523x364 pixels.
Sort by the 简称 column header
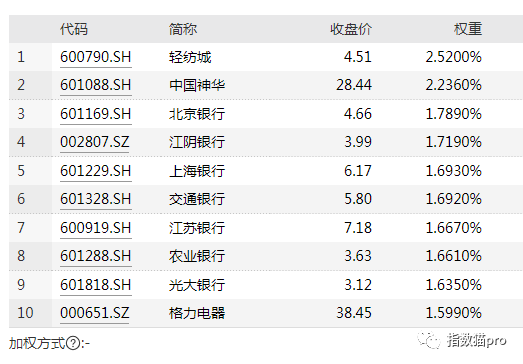(183, 29)
